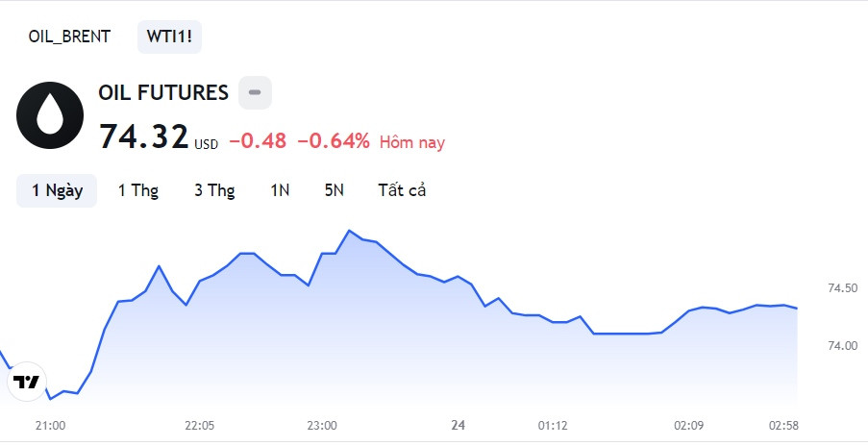
Task: Click the 74.32 current price value
Action: pos(143,136)
